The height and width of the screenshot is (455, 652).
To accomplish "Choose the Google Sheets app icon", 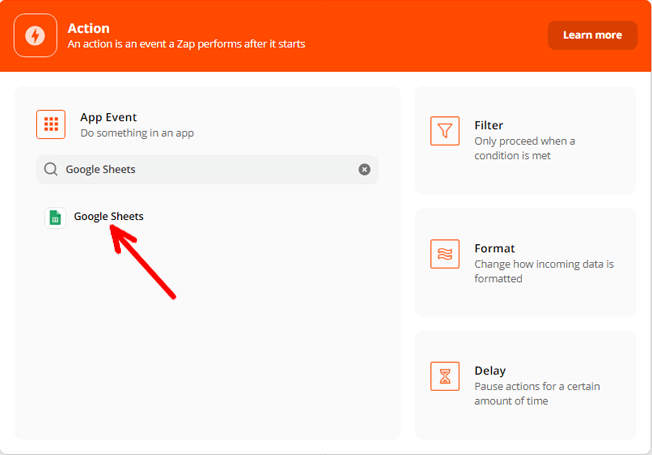I will point(55,218).
